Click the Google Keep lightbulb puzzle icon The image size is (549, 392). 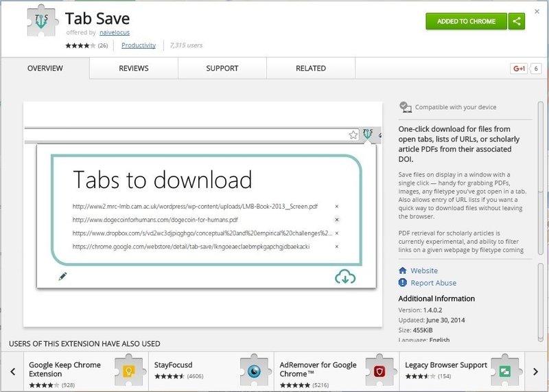pyautogui.click(x=129, y=370)
